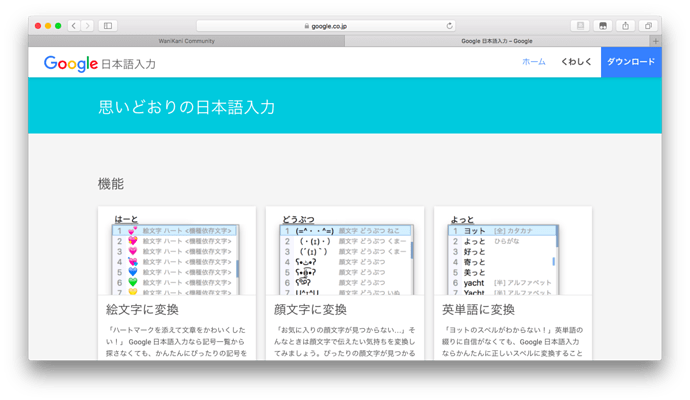Reload the page using the refresh icon

pyautogui.click(x=449, y=26)
